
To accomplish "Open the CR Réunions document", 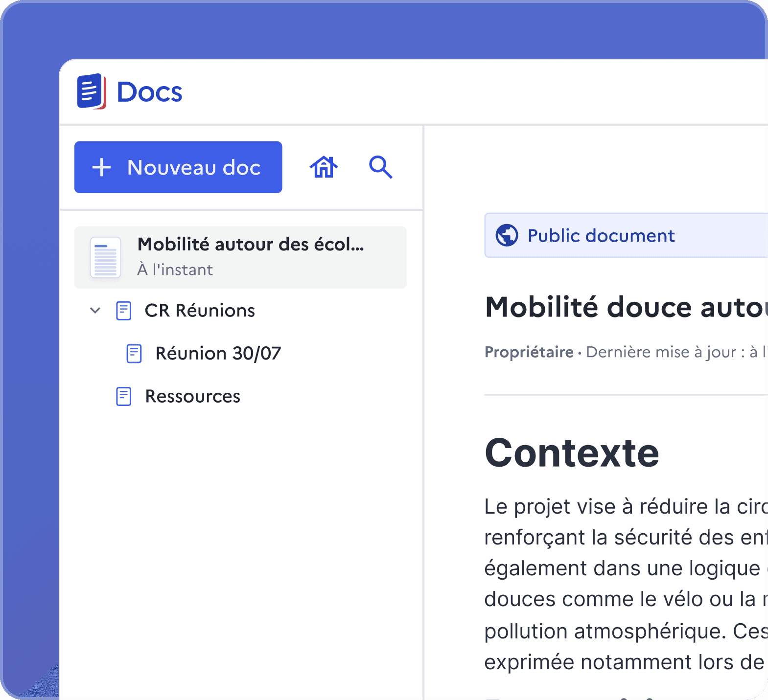I will coord(200,311).
